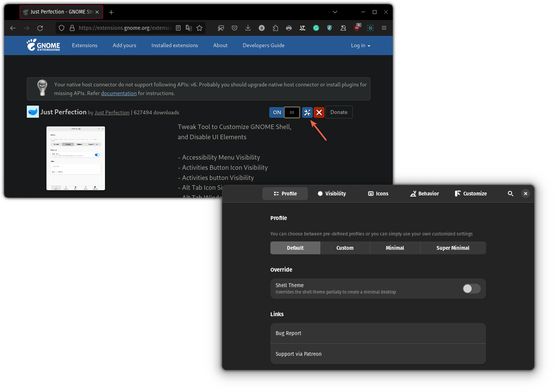Click the teal shield extension icon
This screenshot has width=554, height=392.
[330, 28]
